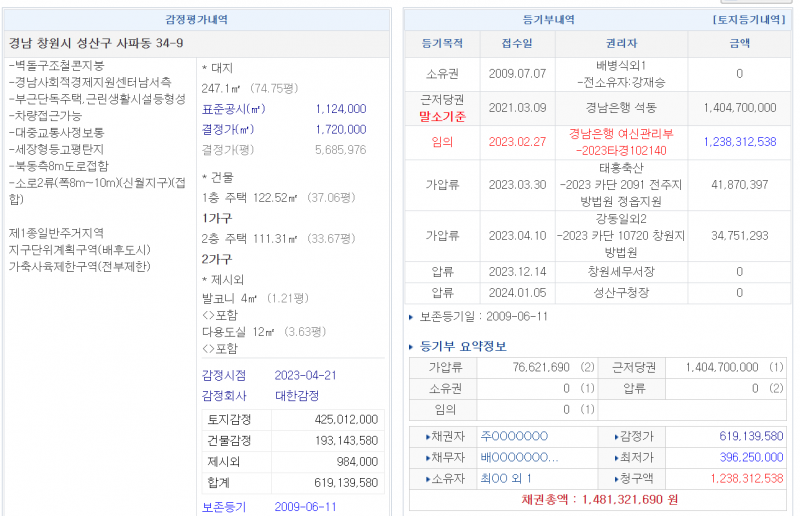Open the 토지등기내역 link
This screenshot has height=516, width=800.
tap(750, 19)
